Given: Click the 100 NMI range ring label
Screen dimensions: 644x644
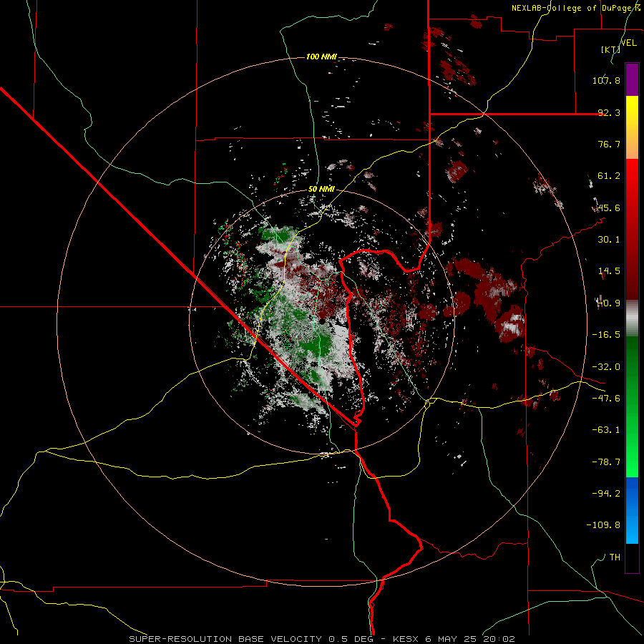Looking at the screenshot, I should 321,57.
